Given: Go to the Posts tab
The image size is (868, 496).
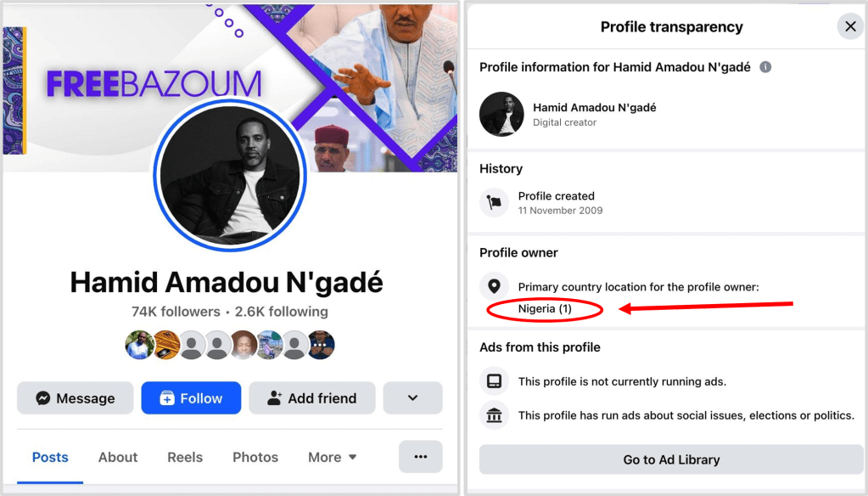Looking at the screenshot, I should point(50,457).
